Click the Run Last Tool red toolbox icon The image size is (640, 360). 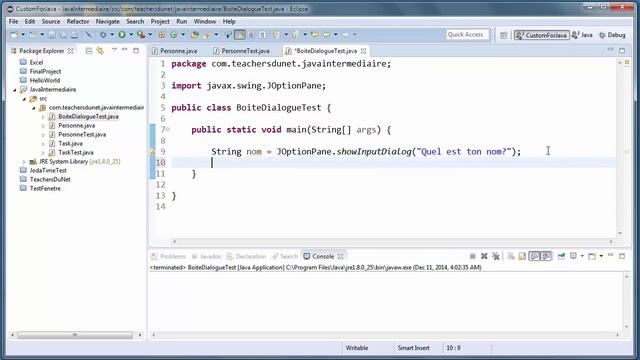[x=141, y=35]
